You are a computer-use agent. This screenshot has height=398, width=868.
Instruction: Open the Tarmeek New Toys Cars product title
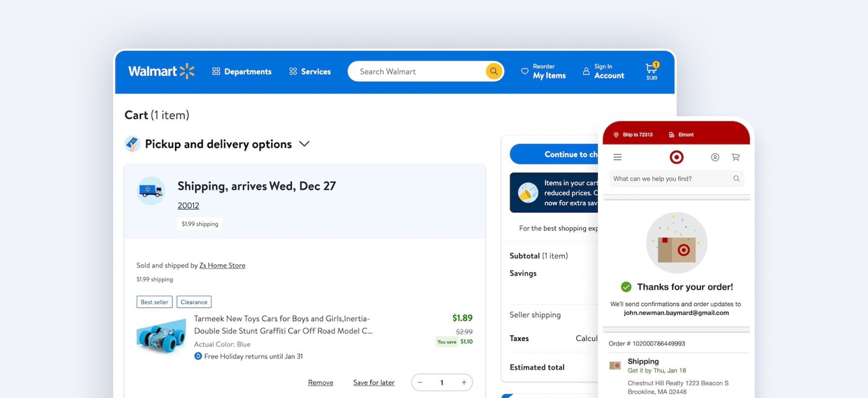coord(283,325)
